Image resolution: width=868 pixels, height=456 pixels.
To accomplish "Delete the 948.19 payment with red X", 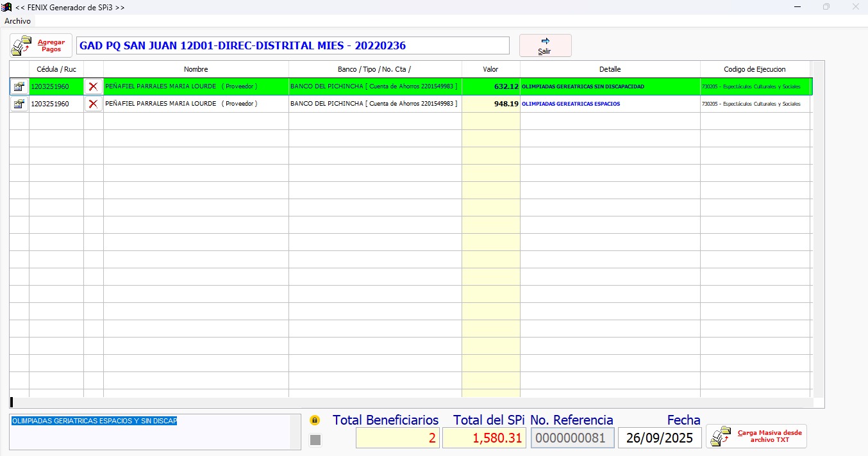I will pos(94,104).
